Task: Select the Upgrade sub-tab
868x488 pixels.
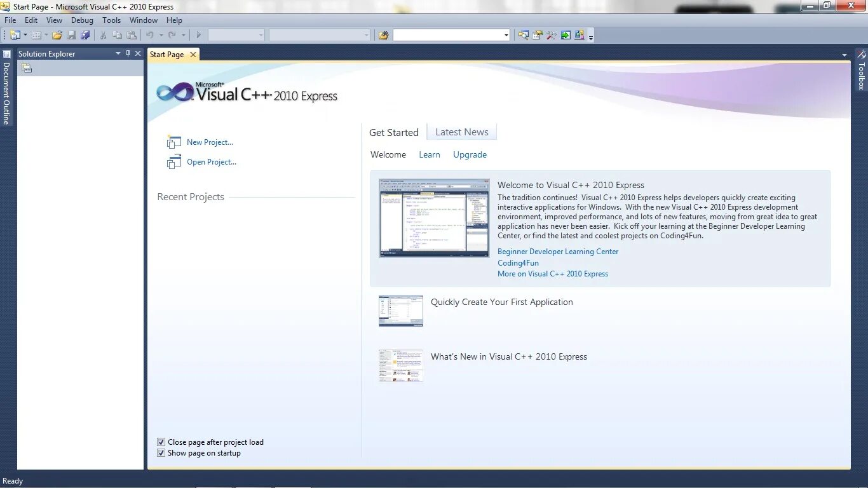Action: [470, 154]
